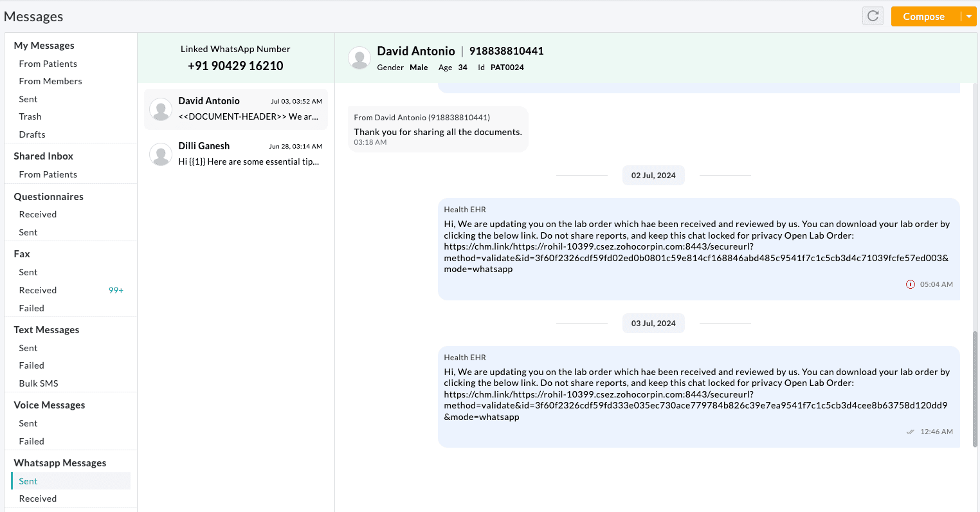Click the patient avatar in chat header

tap(359, 59)
